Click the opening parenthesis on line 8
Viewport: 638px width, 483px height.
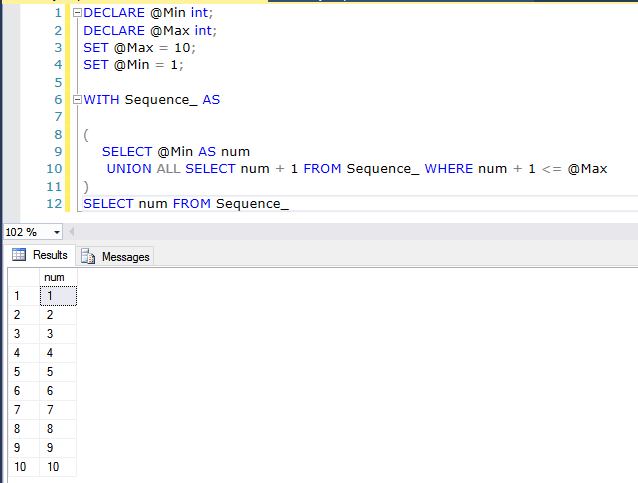(x=86, y=135)
